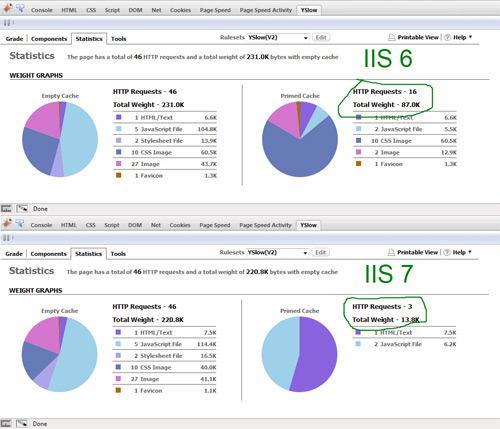Open the HTML tab in IIS 6 panel

pos(69,10)
